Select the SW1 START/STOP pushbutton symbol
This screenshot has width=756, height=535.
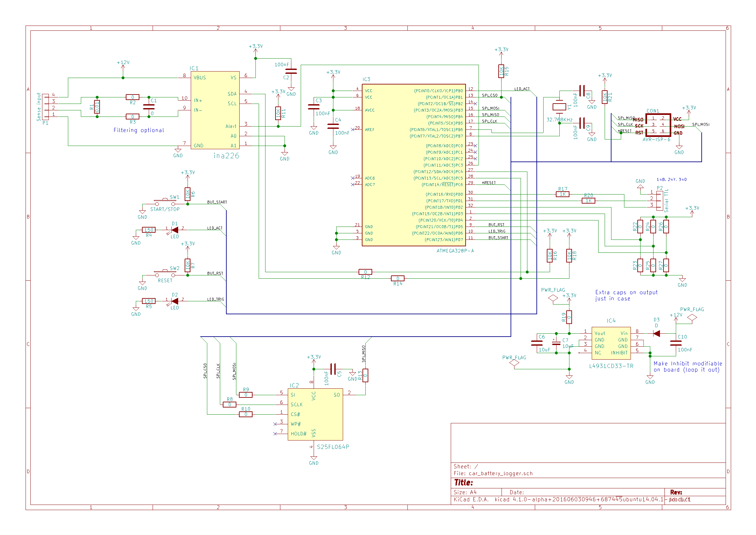165,202
